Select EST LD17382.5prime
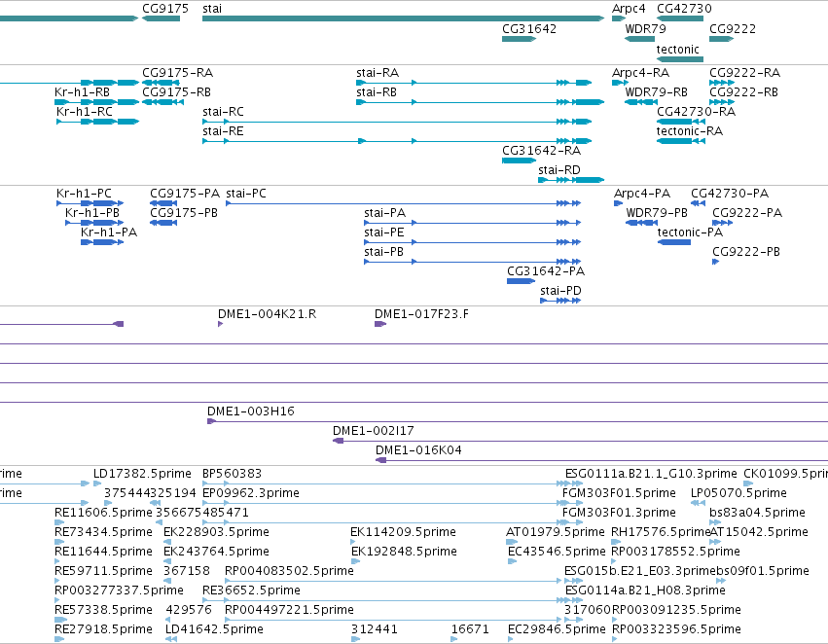Viewport: 828px width, 644px height. [x=97, y=483]
